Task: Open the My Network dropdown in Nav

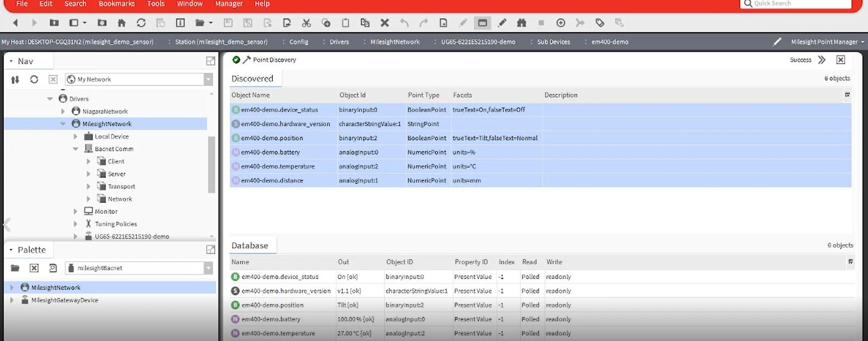Action: 208,79
